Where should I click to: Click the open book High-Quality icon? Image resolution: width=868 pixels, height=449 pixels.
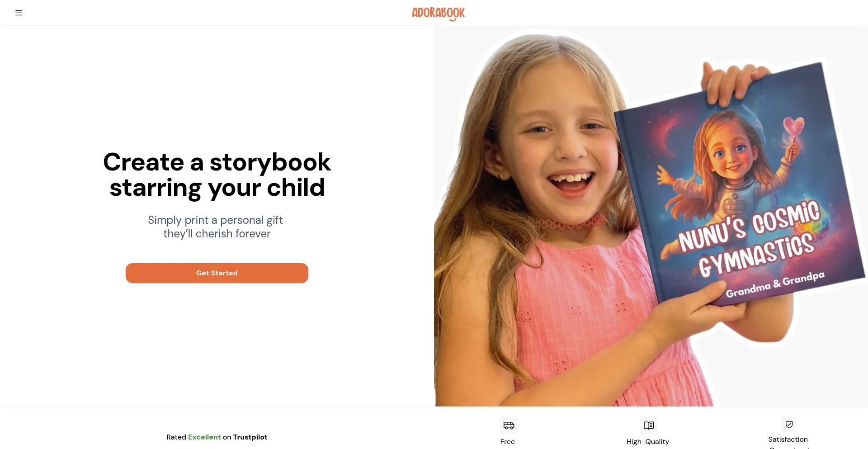(648, 425)
